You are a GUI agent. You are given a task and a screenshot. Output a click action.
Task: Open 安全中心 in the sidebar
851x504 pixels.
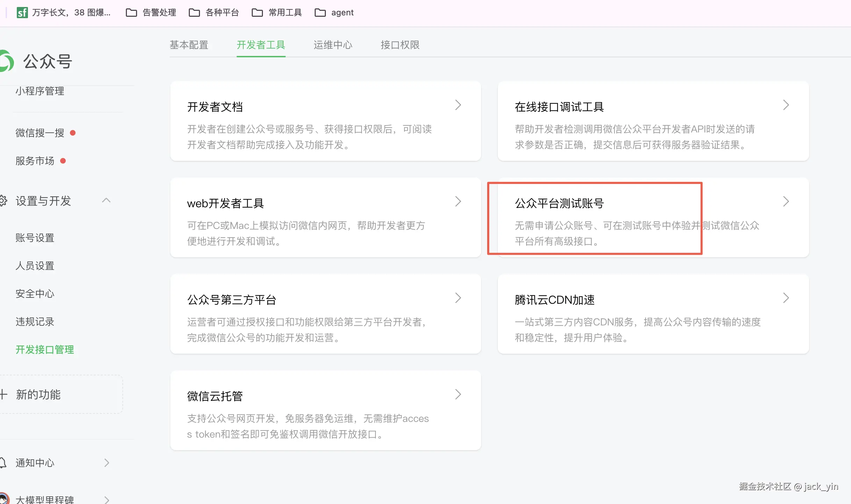pos(35,294)
